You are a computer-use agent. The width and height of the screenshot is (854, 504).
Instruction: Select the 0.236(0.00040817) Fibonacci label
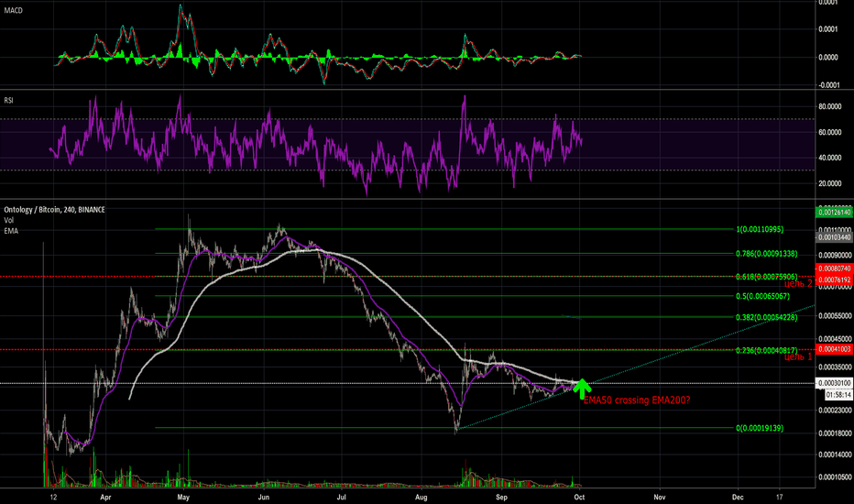[766, 350]
